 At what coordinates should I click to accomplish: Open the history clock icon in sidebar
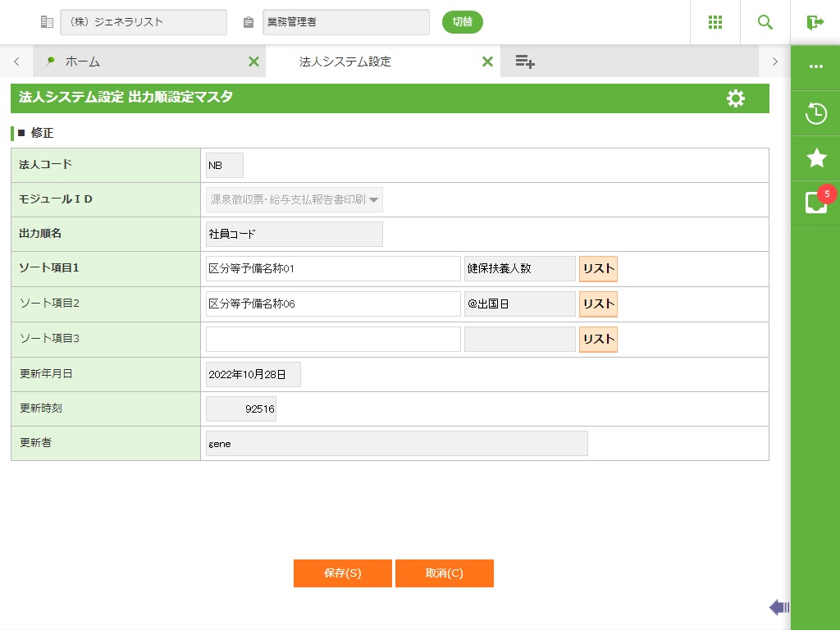[x=815, y=113]
